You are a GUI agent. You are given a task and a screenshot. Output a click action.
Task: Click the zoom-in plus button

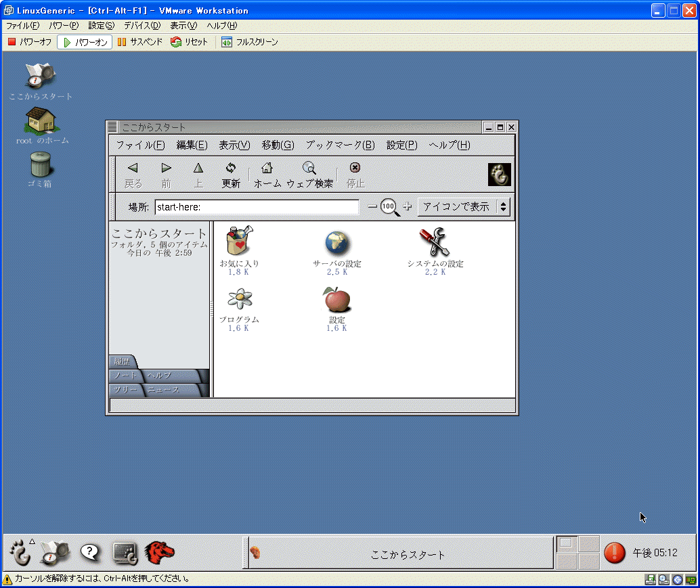408,206
